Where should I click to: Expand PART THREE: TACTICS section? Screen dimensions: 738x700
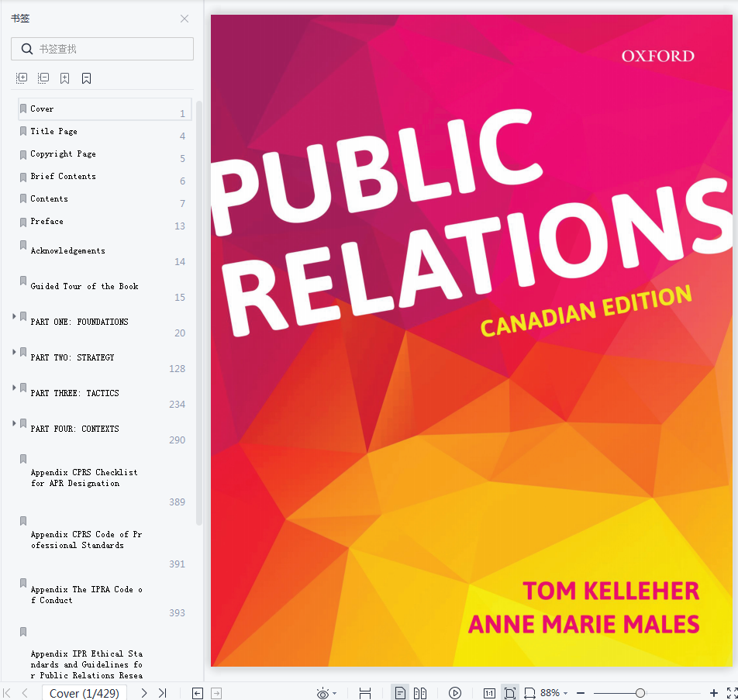click(x=14, y=388)
